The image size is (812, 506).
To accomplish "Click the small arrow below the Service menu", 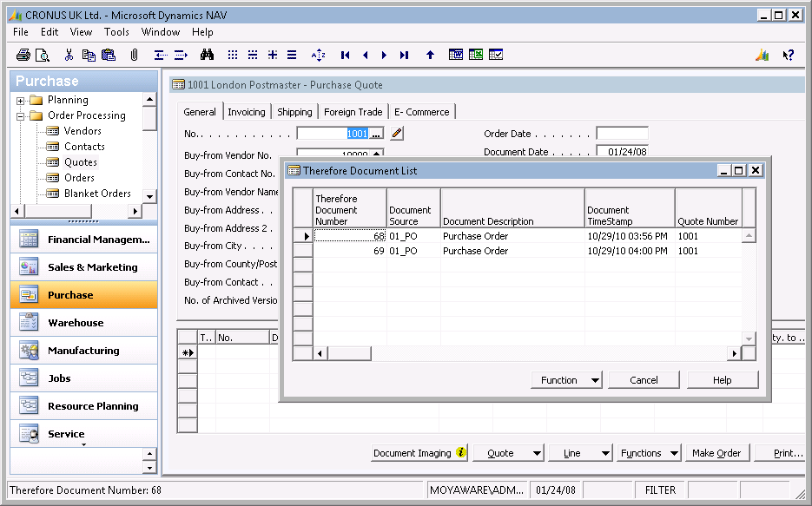I will [x=83, y=444].
